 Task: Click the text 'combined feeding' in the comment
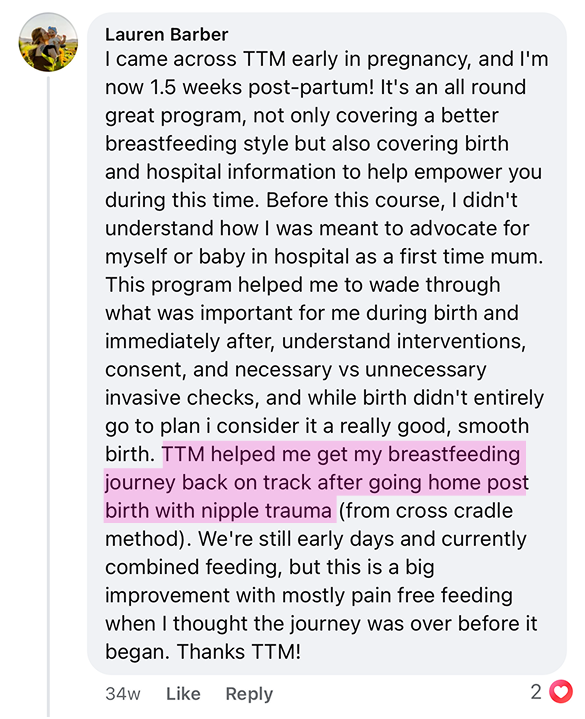192,567
